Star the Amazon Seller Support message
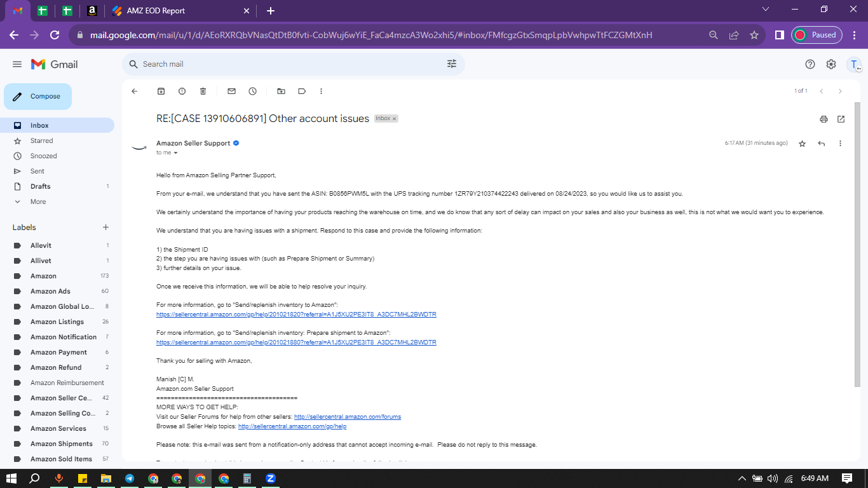The height and width of the screenshot is (488, 868). [802, 144]
